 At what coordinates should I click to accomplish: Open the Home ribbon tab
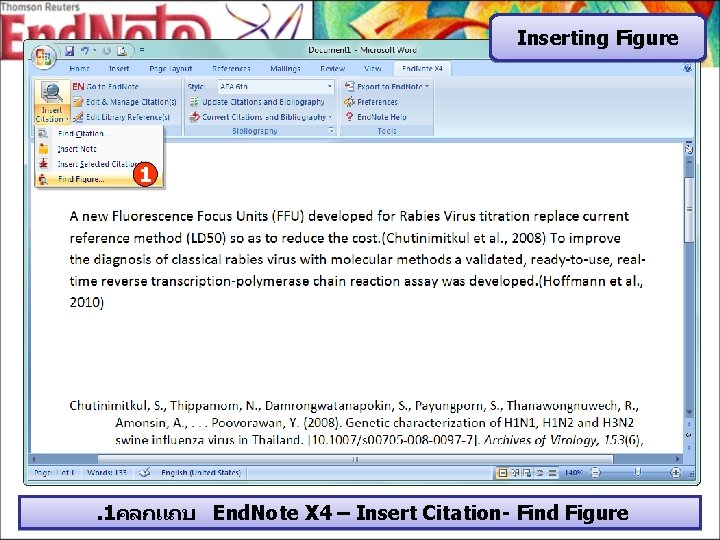click(79, 68)
